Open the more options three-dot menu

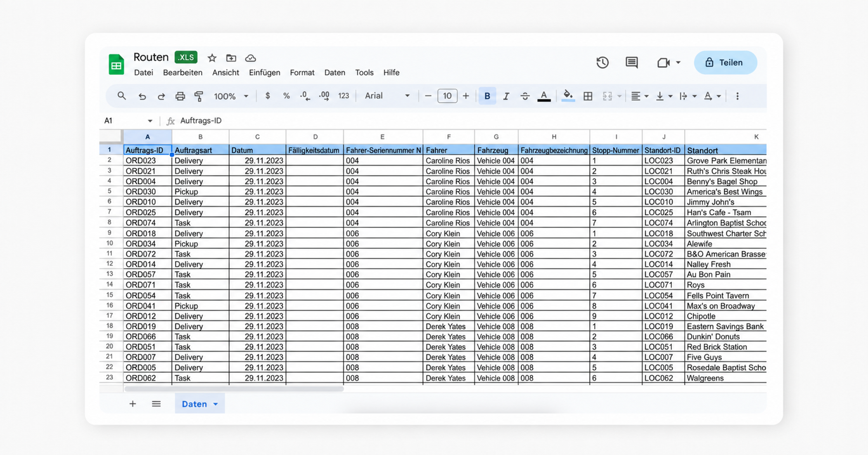(737, 96)
